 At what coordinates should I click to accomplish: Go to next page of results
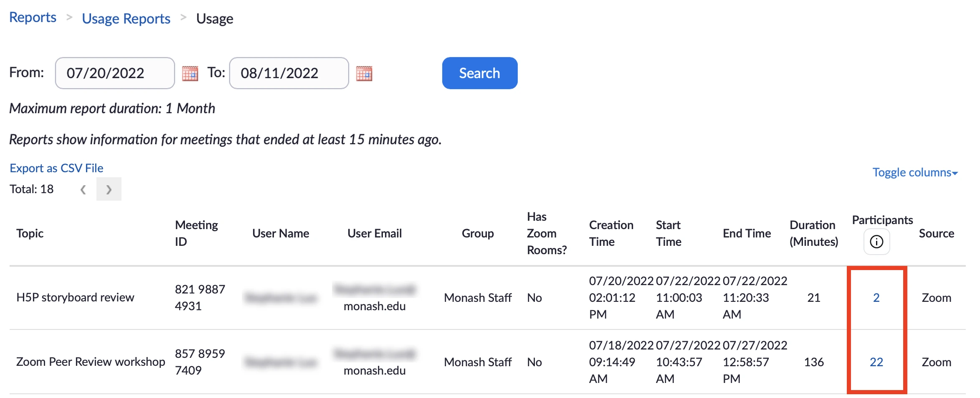109,189
